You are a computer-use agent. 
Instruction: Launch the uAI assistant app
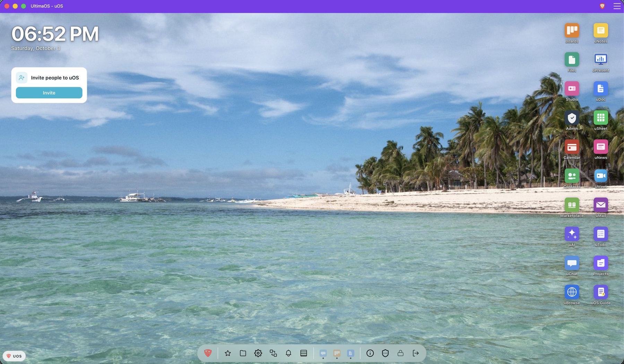(x=572, y=234)
